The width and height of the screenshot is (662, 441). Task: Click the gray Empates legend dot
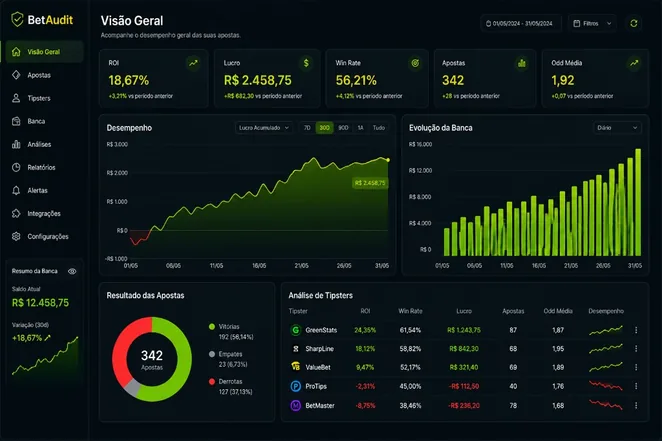[x=212, y=354]
